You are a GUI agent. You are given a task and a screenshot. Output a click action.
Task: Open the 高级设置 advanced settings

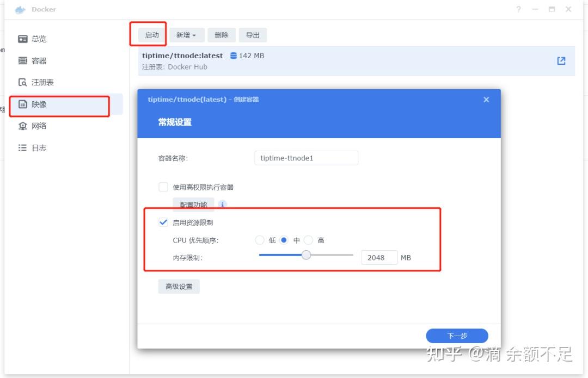pos(179,286)
